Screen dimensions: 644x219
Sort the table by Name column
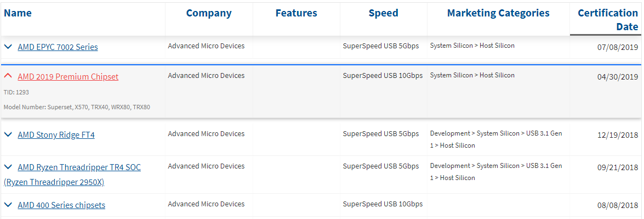click(x=18, y=13)
